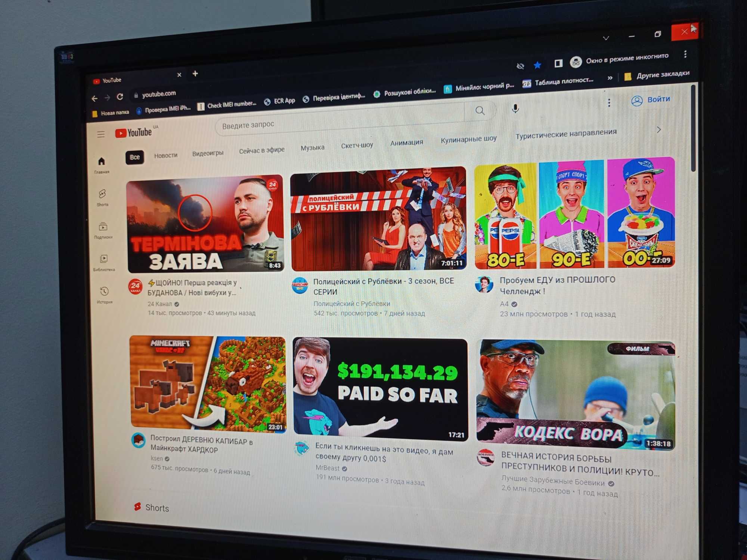Reload the page

pyautogui.click(x=120, y=97)
